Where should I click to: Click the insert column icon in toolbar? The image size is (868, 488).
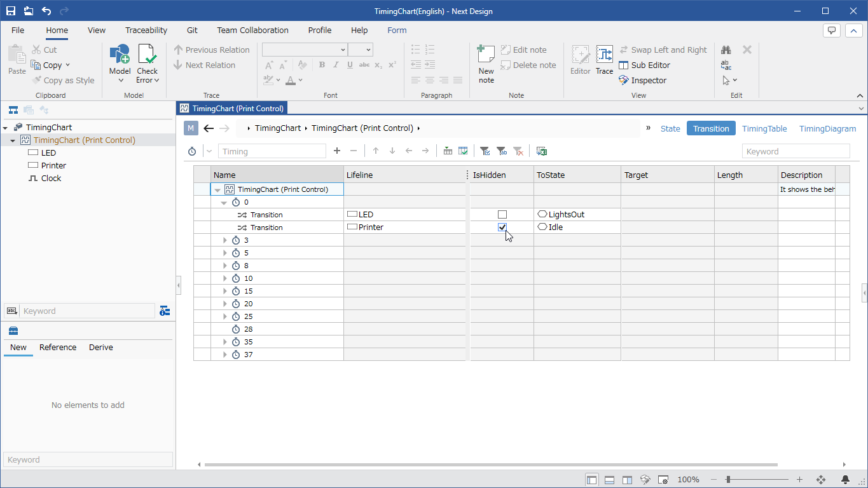448,151
